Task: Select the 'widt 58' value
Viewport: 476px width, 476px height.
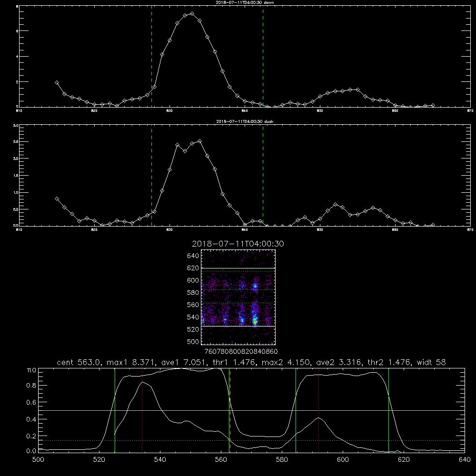Action: 431,362
